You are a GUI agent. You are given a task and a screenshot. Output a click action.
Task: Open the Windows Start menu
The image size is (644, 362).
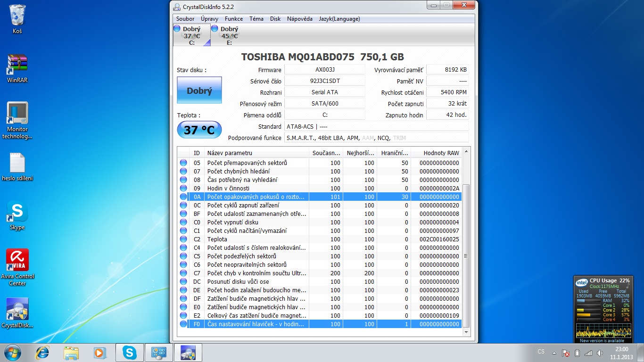(12, 353)
